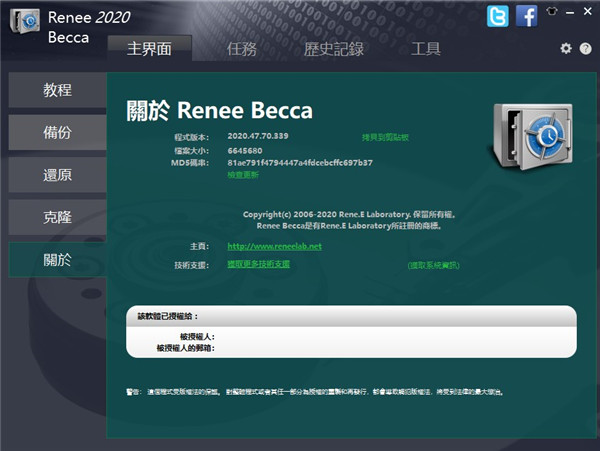Open the 還原 sidebar section
This screenshot has height=451, width=600.
[x=57, y=175]
